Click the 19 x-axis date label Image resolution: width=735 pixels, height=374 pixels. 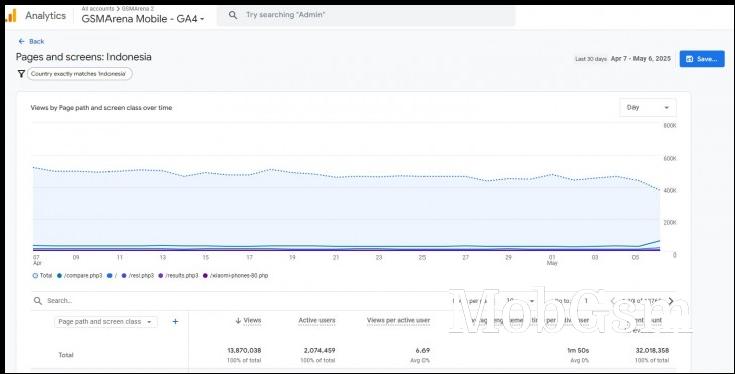pos(292,257)
